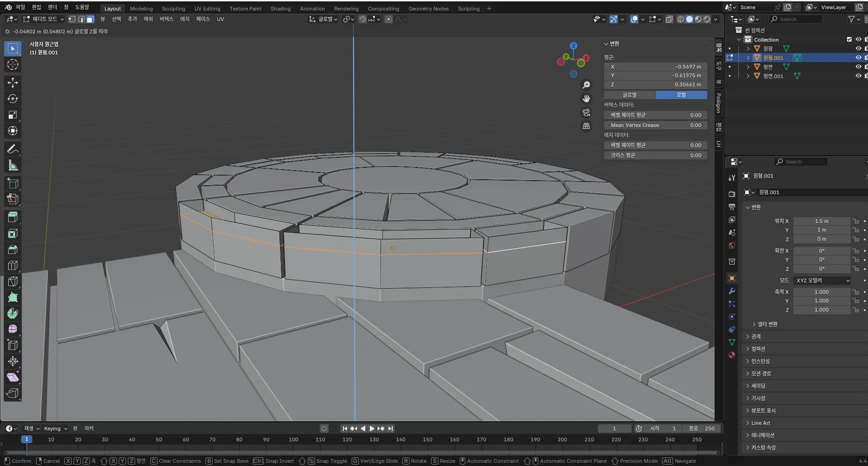The width and height of the screenshot is (868, 466).
Task: Select the Smooth tool
Action: (13, 329)
